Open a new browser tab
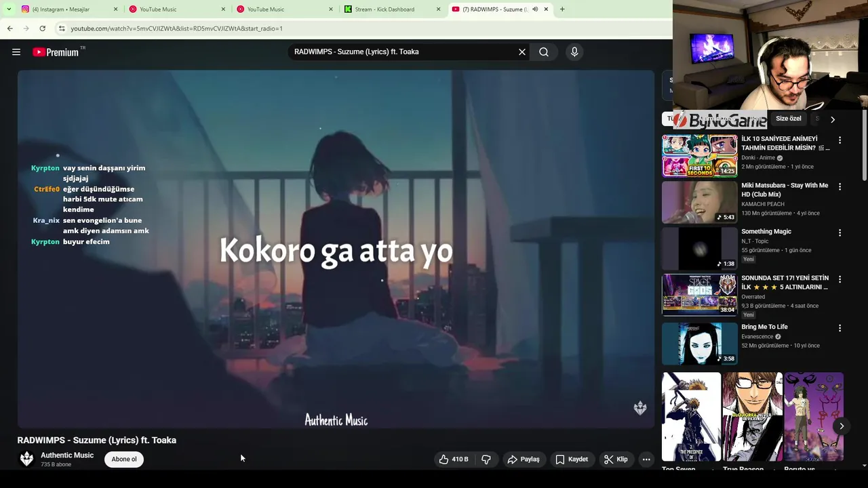Image resolution: width=868 pixels, height=488 pixels. [x=562, y=9]
